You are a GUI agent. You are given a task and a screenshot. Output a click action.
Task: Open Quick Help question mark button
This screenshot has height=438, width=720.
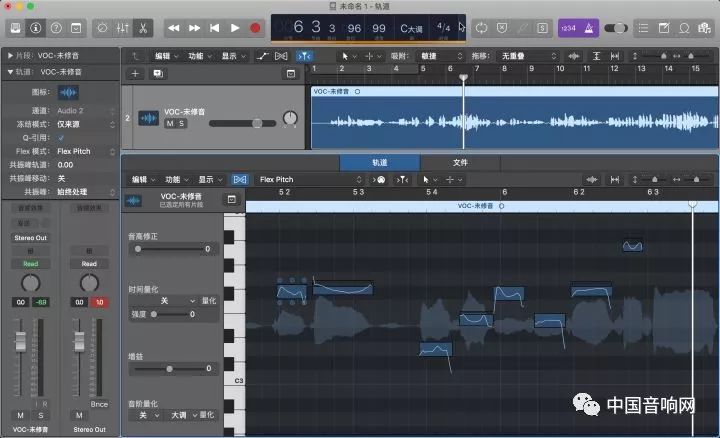point(56,28)
